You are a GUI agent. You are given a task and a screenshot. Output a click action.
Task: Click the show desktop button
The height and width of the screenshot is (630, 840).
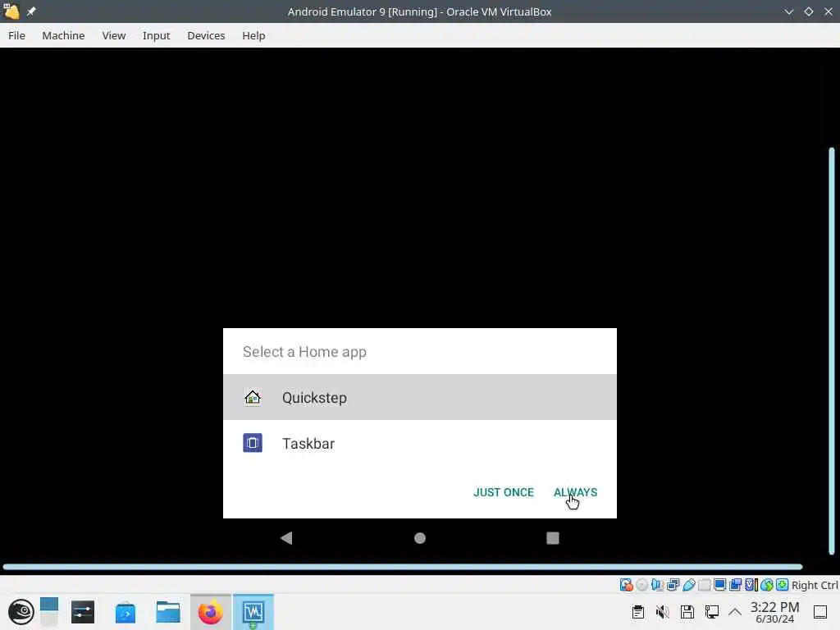pyautogui.click(x=820, y=612)
